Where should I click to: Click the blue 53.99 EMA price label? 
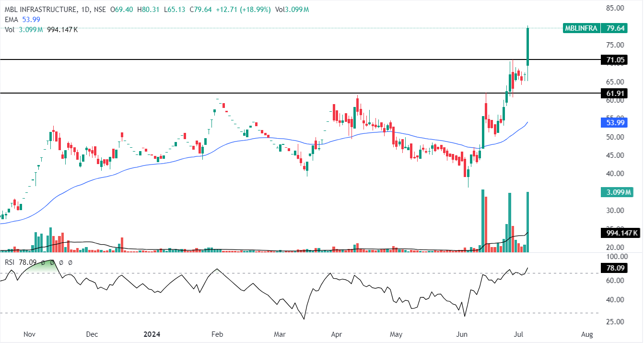pyautogui.click(x=614, y=123)
